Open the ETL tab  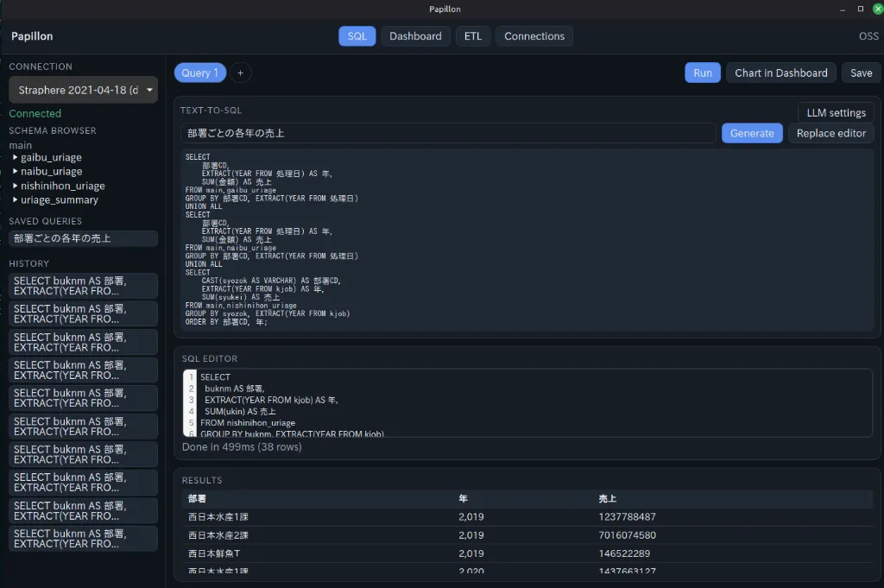(x=473, y=36)
